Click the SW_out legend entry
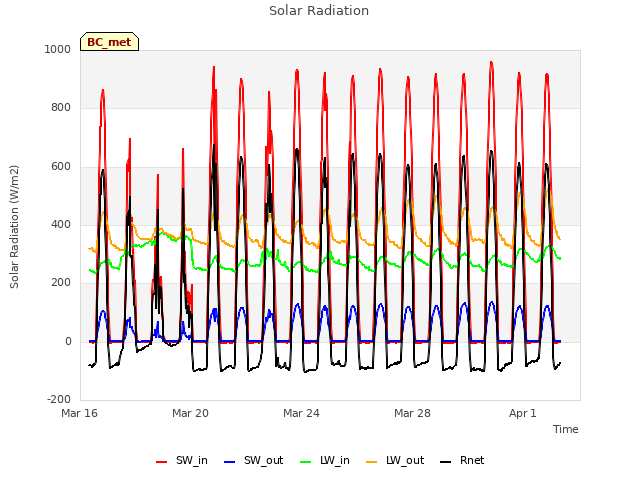This screenshot has width=640, height=480. (253, 460)
